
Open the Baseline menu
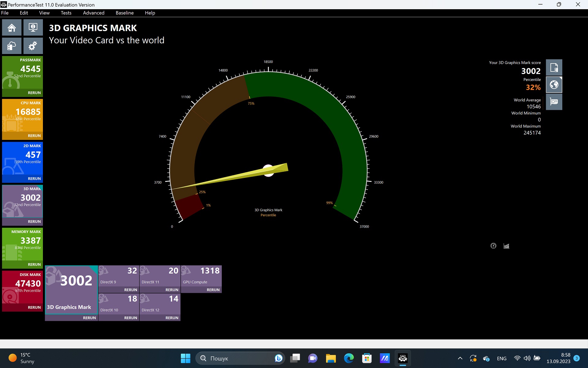tap(125, 13)
